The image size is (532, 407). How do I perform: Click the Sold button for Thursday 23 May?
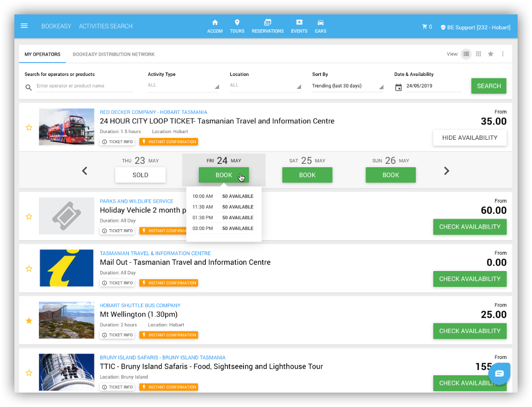141,175
